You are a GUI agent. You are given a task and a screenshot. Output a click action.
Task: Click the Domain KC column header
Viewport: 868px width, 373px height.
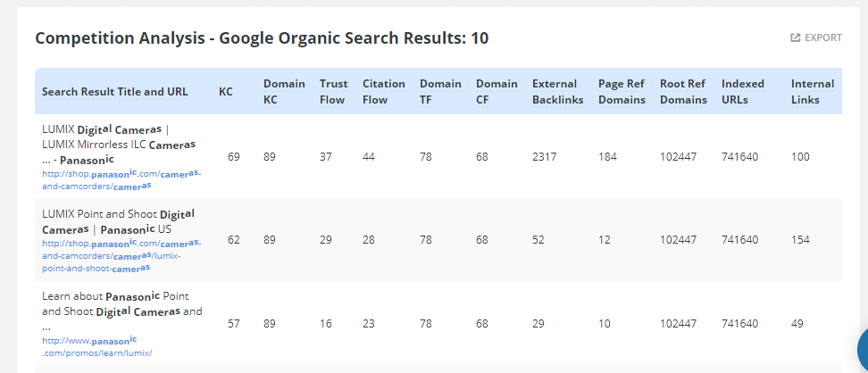pyautogui.click(x=284, y=92)
